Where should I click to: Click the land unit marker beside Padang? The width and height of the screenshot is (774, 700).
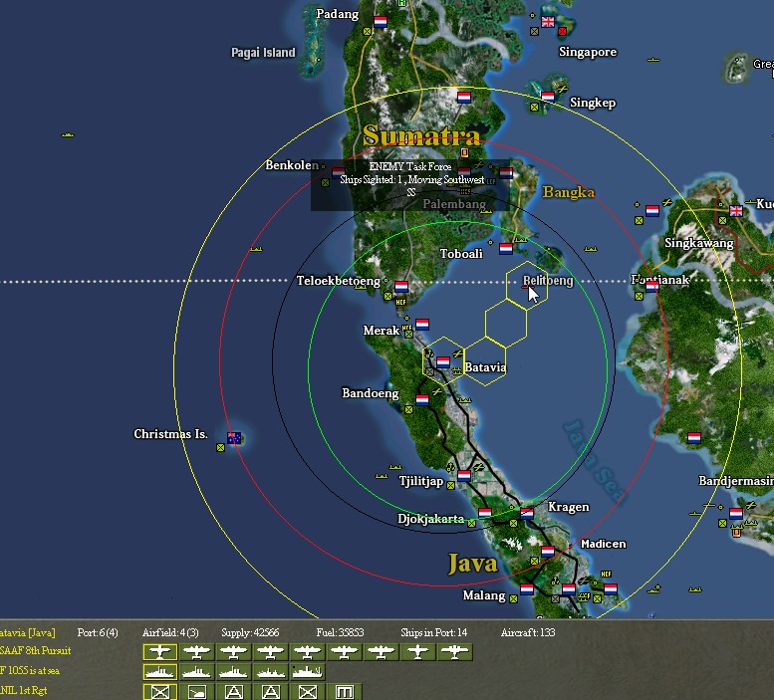point(367,32)
